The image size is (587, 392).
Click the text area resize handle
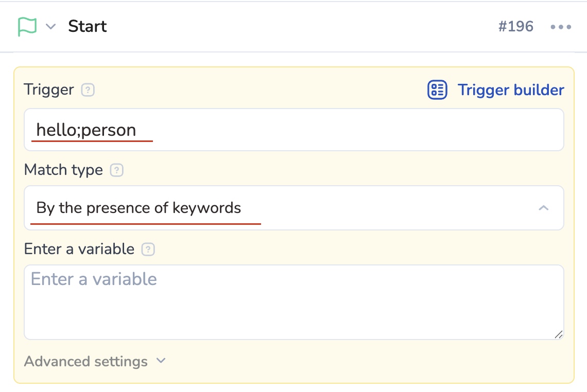(559, 334)
